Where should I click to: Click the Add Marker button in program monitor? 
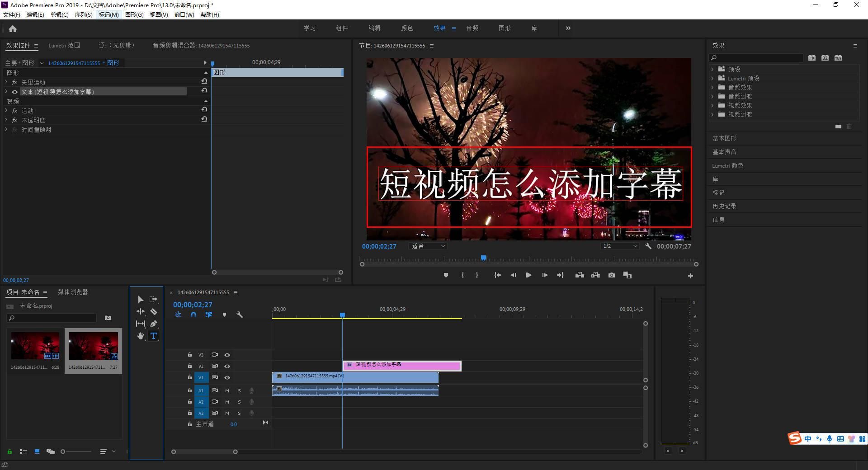[x=446, y=275]
